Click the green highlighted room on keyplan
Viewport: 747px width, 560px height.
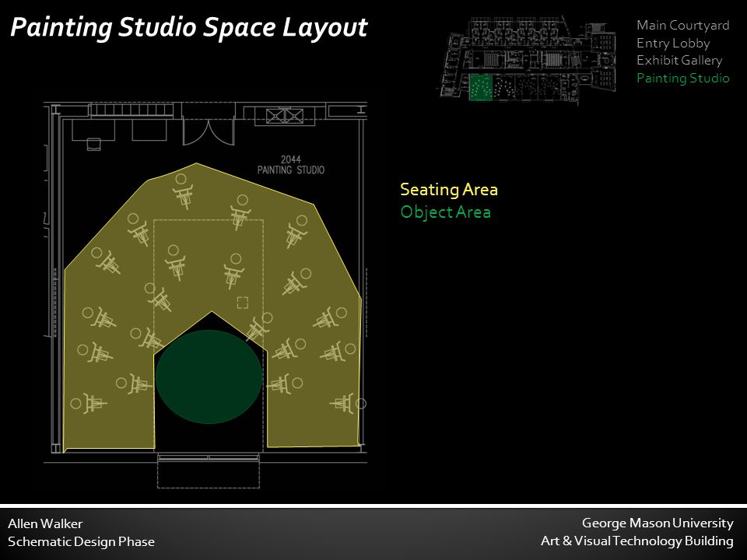[480, 86]
